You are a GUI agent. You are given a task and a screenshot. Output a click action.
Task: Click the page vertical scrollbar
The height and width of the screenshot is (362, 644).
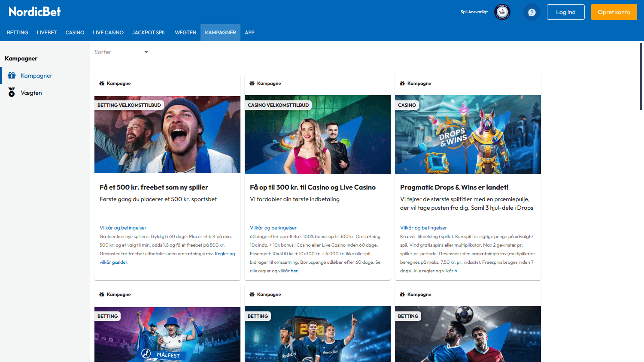[641, 76]
